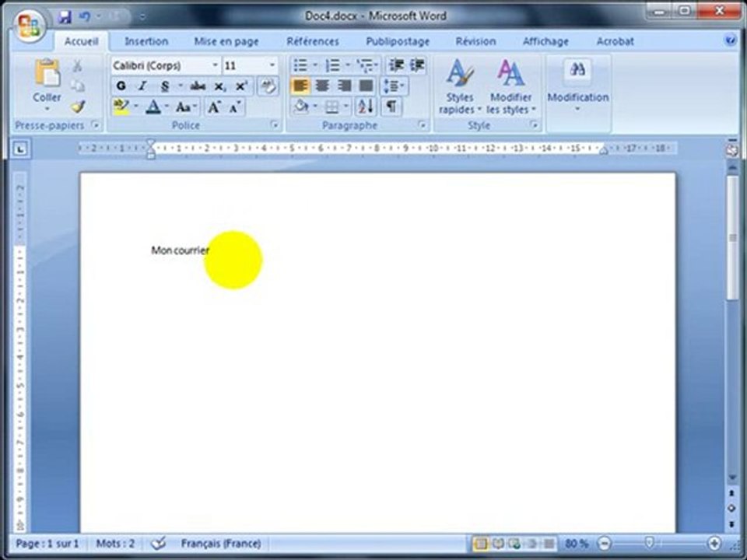Switch to the Révision tab
Image resolution: width=747 pixels, height=560 pixels.
click(x=475, y=41)
